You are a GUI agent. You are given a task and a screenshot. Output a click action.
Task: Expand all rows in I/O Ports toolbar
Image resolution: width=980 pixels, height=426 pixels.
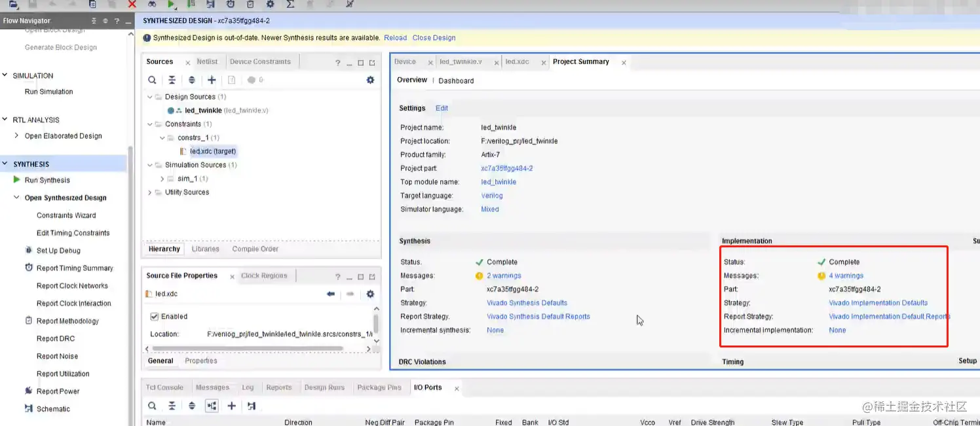click(191, 406)
